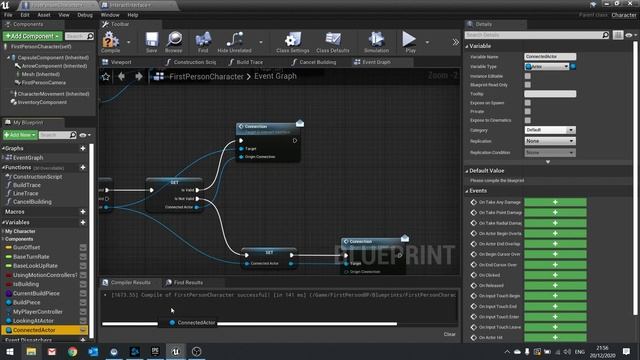Select LookingAtActor variable
Image resolution: width=640 pixels, height=360 pixels.
(x=33, y=321)
